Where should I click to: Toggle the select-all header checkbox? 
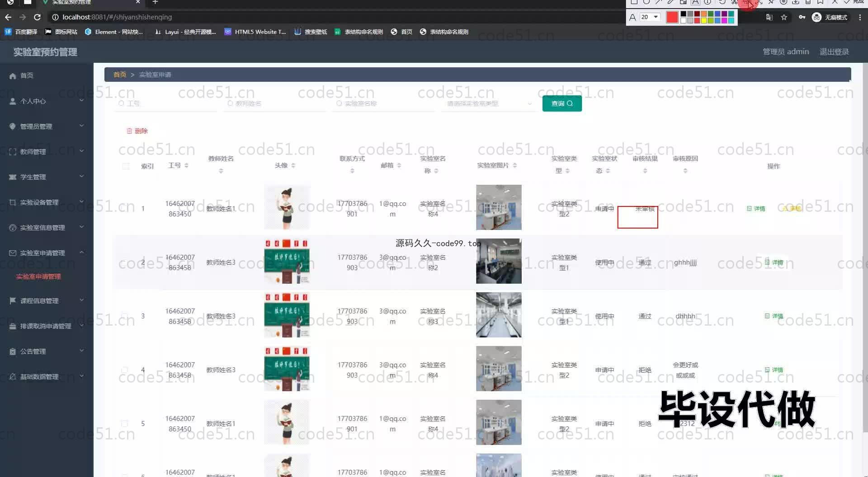click(126, 166)
